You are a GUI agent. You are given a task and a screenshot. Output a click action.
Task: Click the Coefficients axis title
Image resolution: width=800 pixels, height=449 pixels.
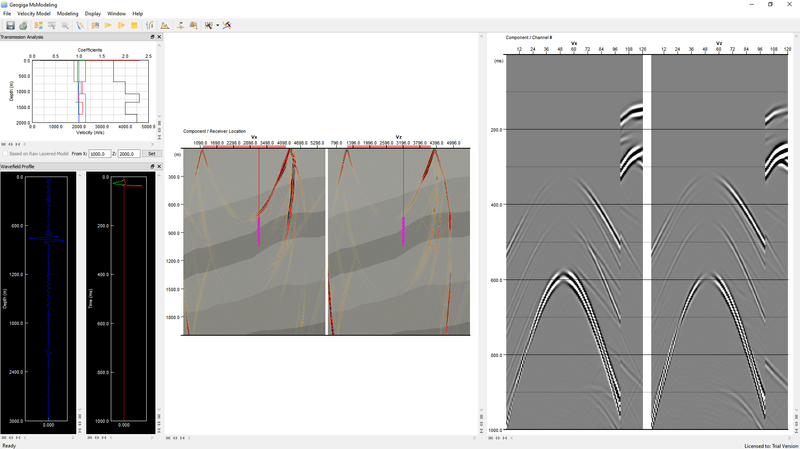click(90, 50)
